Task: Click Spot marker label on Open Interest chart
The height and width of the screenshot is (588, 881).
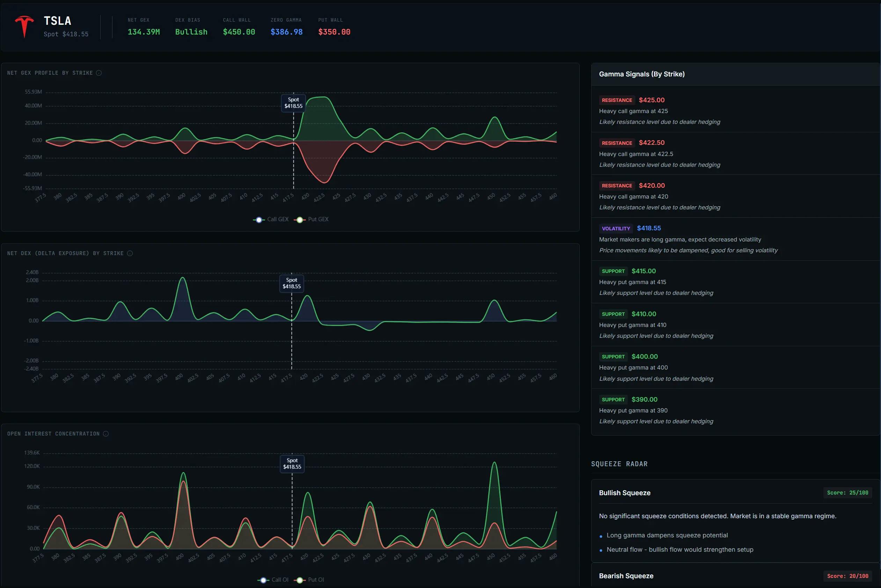Action: [292, 464]
